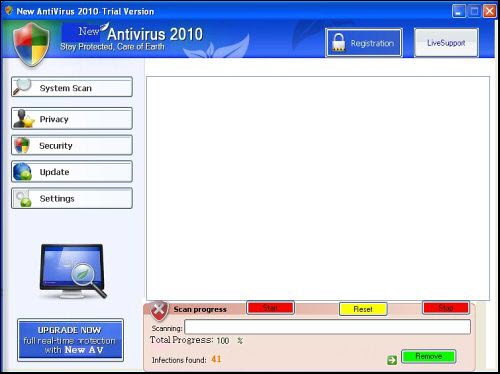This screenshot has width=500, height=374.
Task: Click the red Start scan button
Action: coord(270,307)
